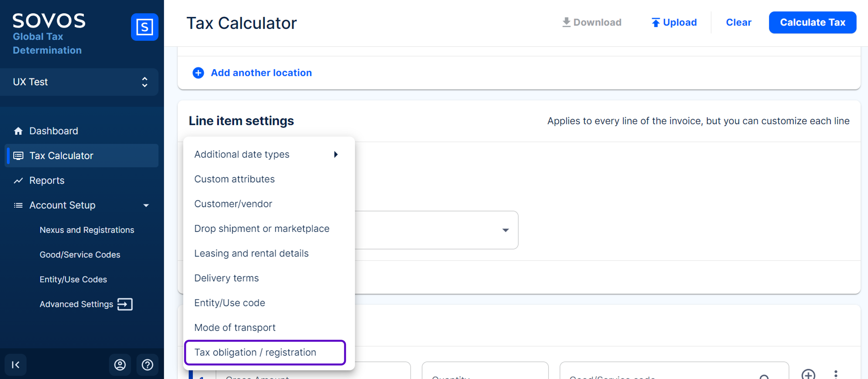Open the dropdown arrow in line item settings

(505, 230)
